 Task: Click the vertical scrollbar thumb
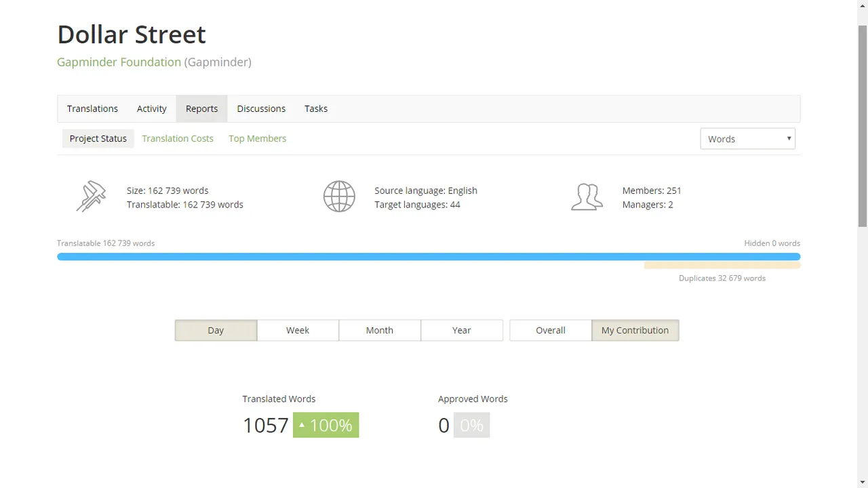coord(863,125)
